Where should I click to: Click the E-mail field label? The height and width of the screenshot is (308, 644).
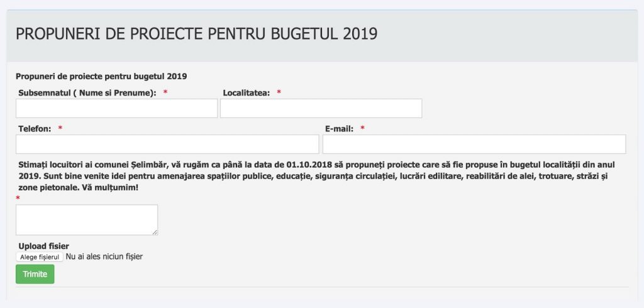pyautogui.click(x=339, y=129)
